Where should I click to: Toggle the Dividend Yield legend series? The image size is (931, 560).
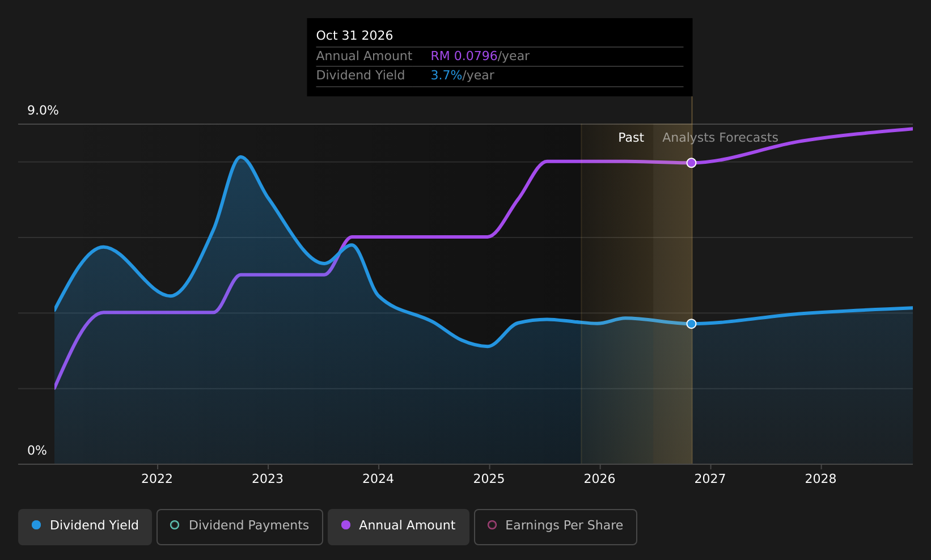pyautogui.click(x=85, y=527)
